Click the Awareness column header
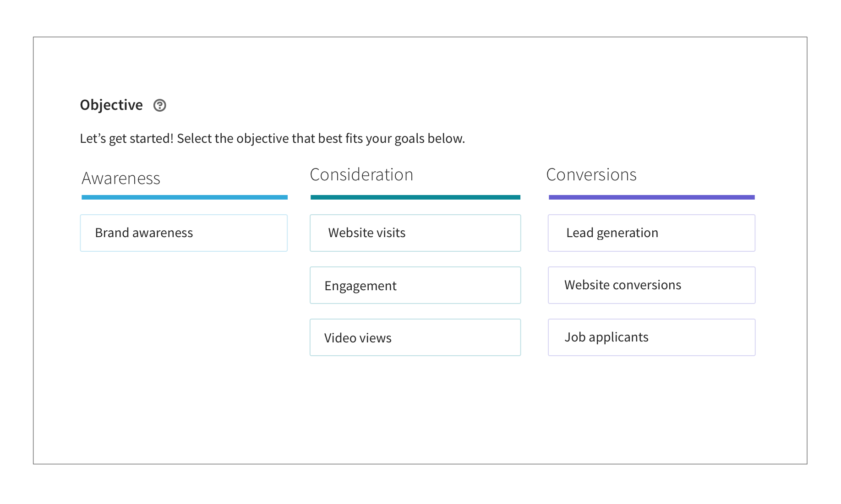Viewport: 841px width, 504px height. click(120, 178)
